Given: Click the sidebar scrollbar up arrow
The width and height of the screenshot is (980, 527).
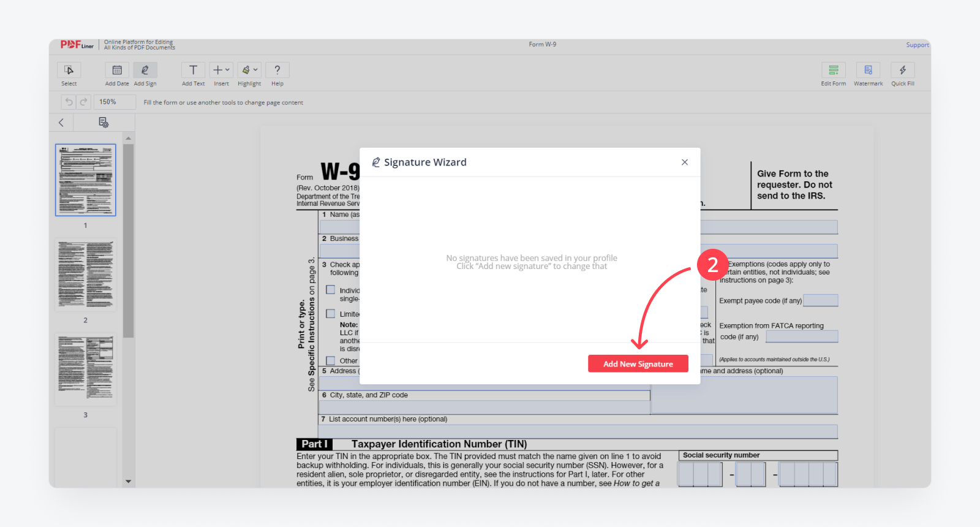Looking at the screenshot, I should coord(128,138).
